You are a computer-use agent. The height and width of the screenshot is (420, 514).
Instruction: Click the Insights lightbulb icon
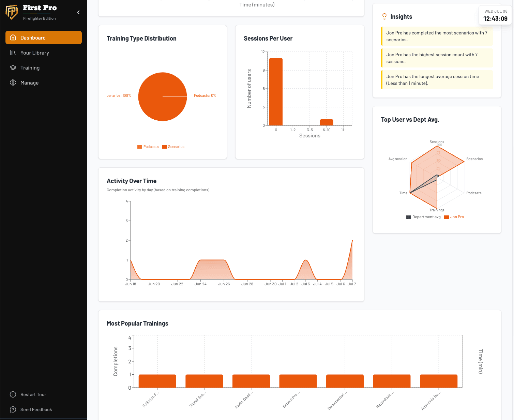pos(384,16)
